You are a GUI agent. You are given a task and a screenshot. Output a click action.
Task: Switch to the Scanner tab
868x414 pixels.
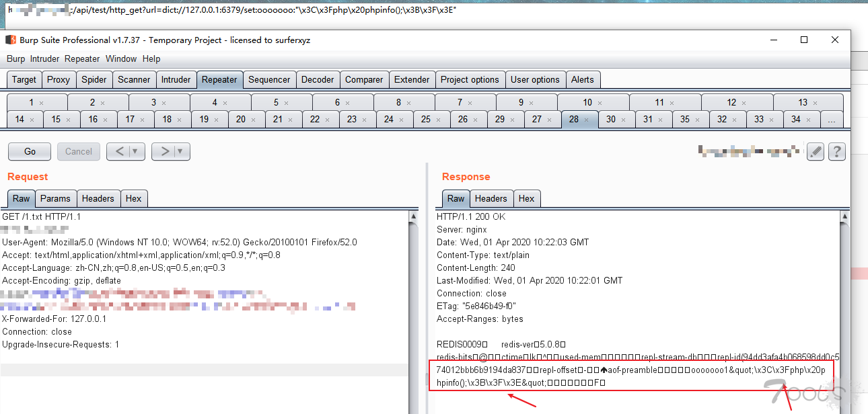pyautogui.click(x=135, y=79)
